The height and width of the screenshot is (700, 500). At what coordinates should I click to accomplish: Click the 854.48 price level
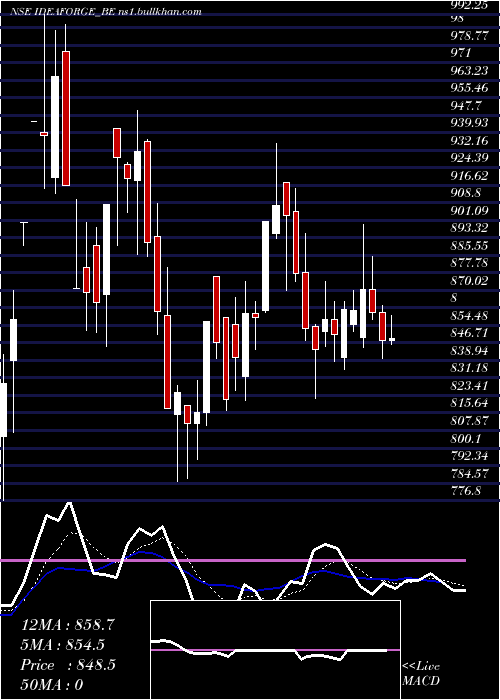point(470,316)
